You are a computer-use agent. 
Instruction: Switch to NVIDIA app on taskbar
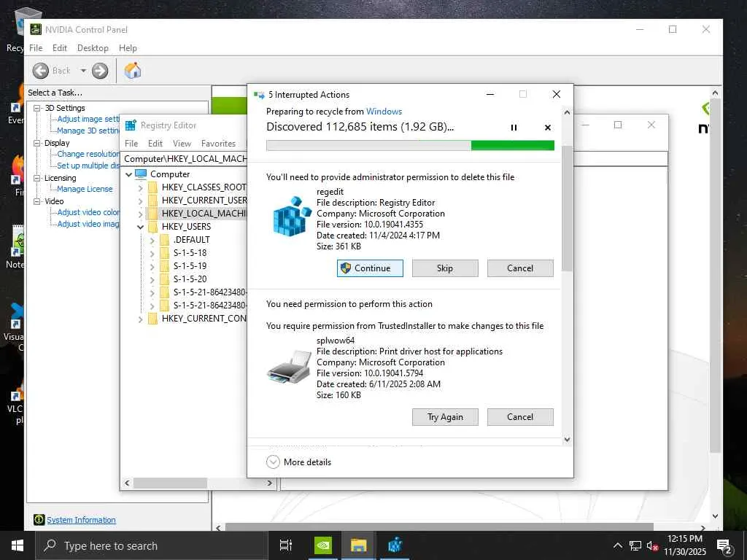[323, 545]
